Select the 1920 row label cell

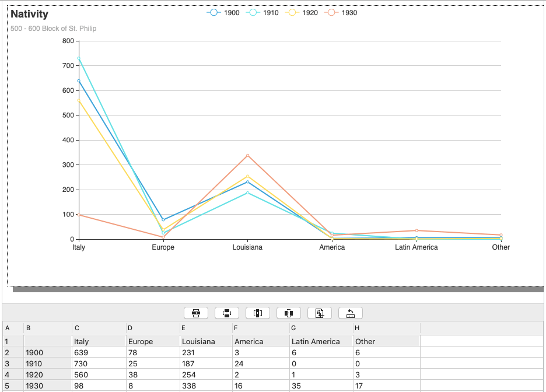(47, 374)
